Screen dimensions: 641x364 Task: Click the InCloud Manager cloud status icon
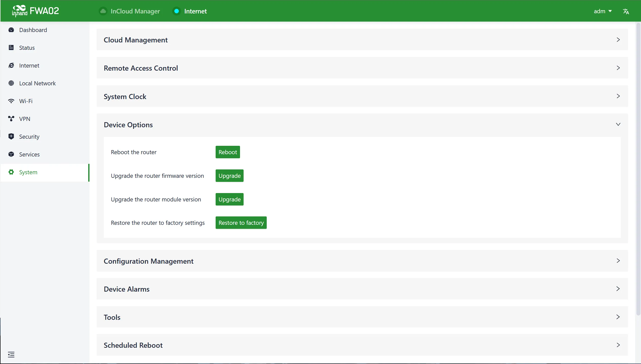[103, 11]
